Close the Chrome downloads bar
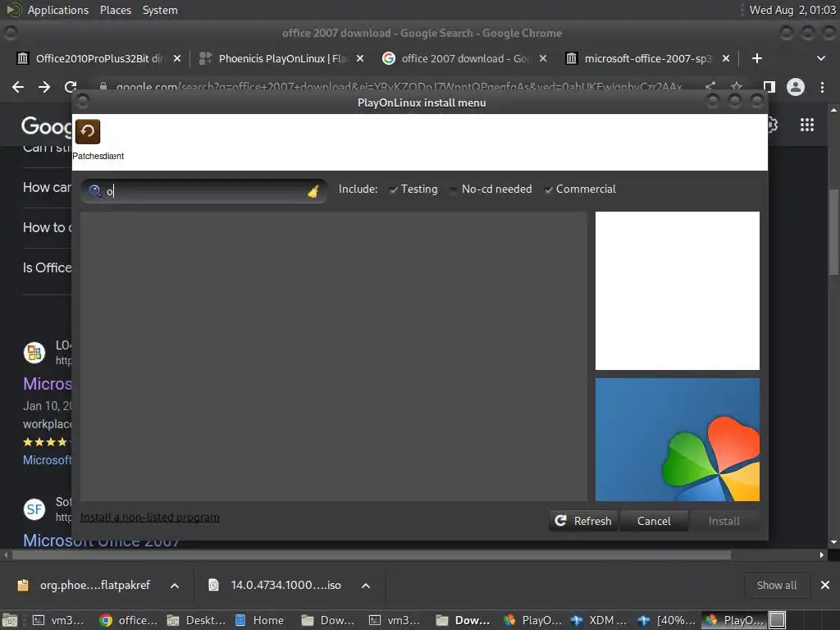Viewport: 840px width, 630px height. [x=825, y=585]
